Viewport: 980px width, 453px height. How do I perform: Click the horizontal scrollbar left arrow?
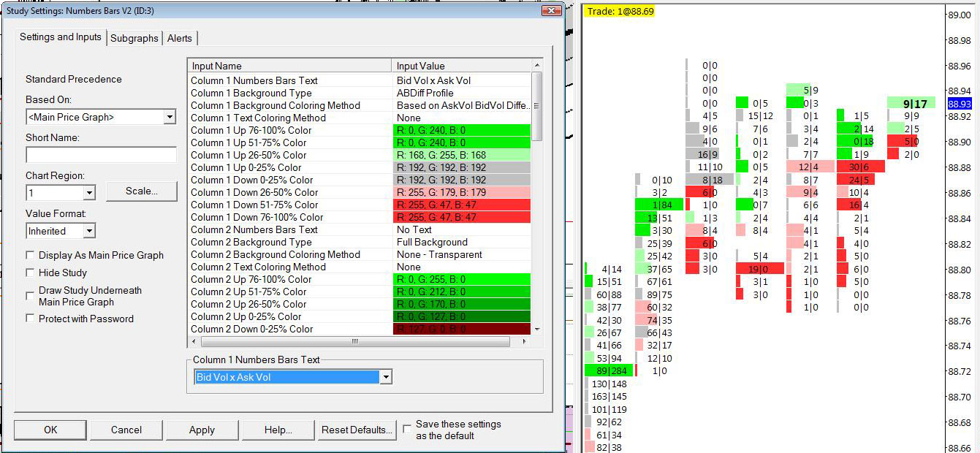pos(194,341)
